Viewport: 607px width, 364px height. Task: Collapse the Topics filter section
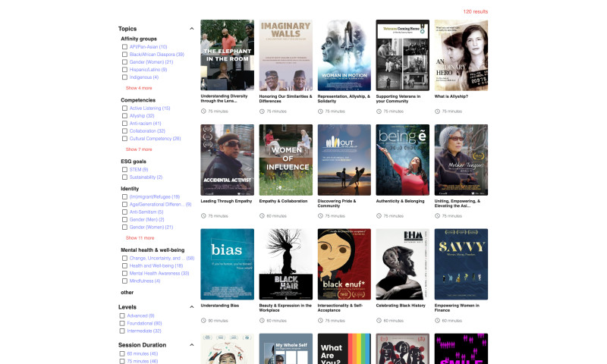[x=191, y=29]
